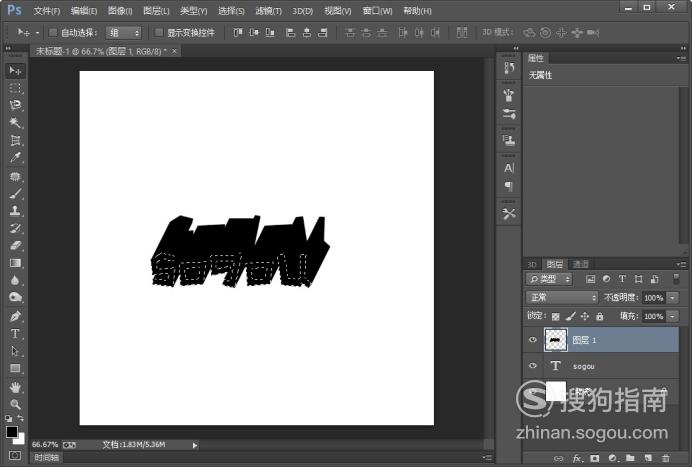Select the Gradient tool
This screenshot has width=692, height=467.
pyautogui.click(x=15, y=263)
